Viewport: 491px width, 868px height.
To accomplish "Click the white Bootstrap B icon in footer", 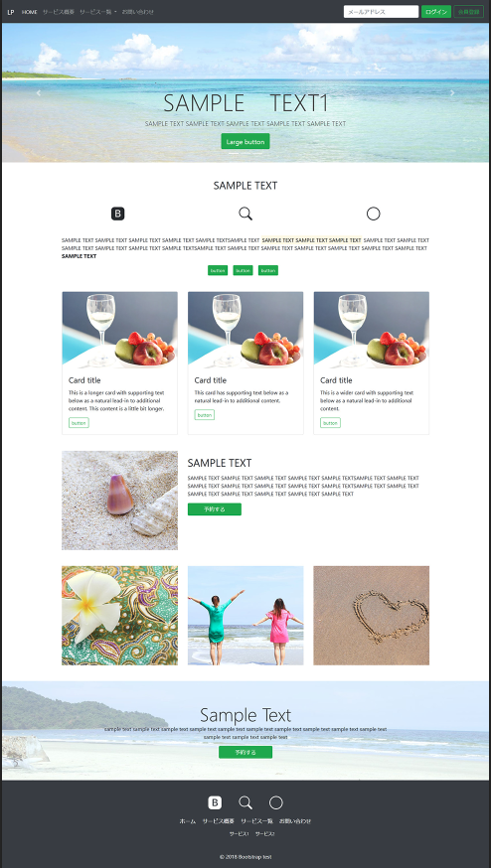I will click(x=215, y=802).
